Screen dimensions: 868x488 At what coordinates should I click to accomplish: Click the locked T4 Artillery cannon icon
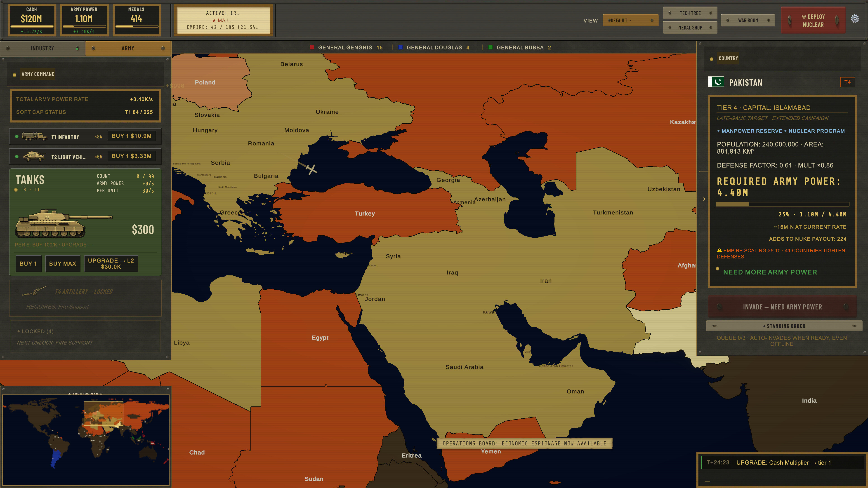coord(34,291)
